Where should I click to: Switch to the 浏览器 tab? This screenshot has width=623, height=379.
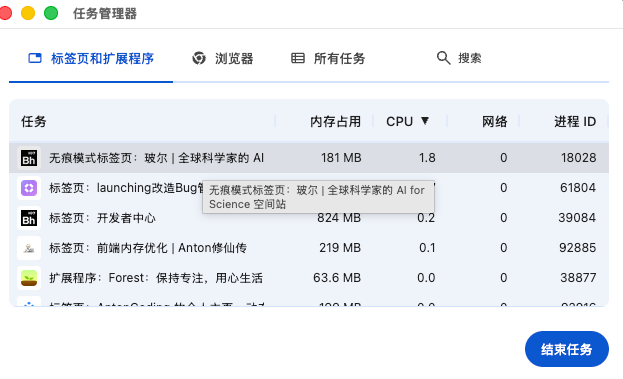click(x=223, y=58)
